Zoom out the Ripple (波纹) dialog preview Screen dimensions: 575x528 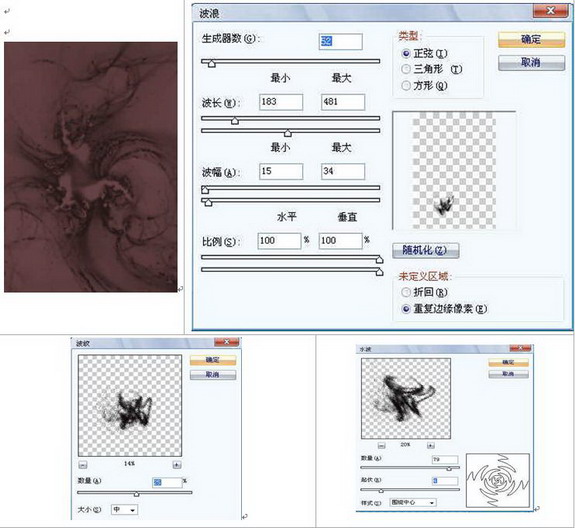(x=83, y=465)
